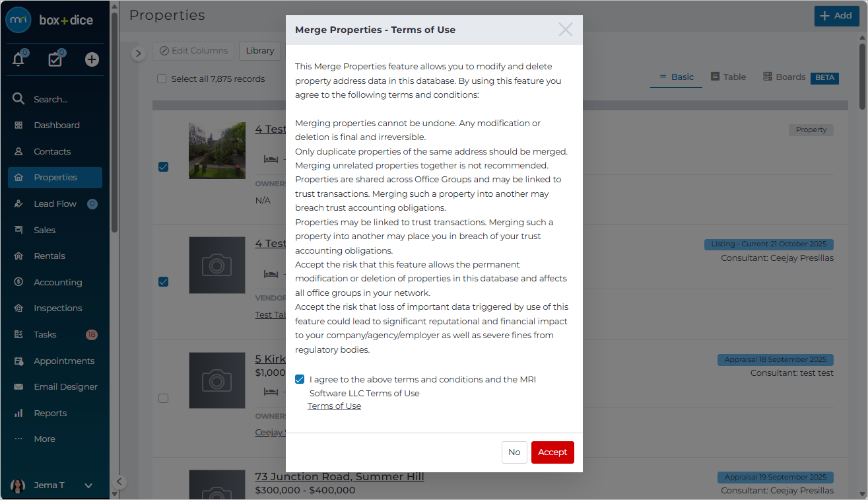Open the Jema T user menu
Screen dimensions: 868x500
tap(52, 485)
